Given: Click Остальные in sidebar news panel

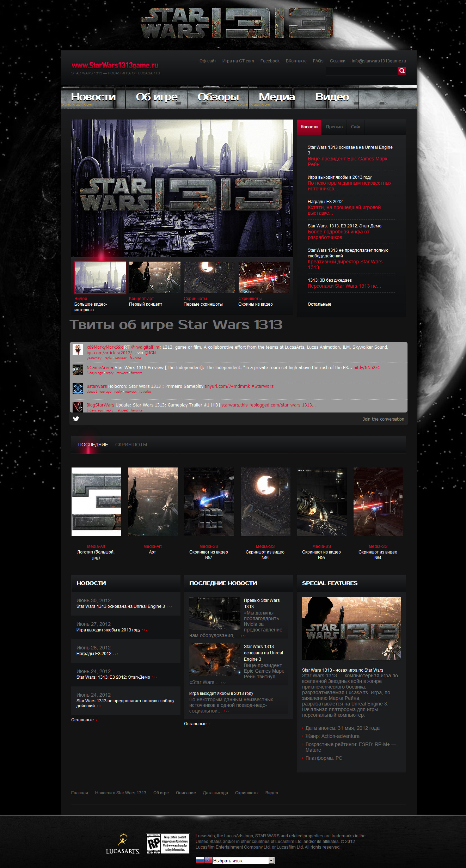Looking at the screenshot, I should click(x=319, y=304).
